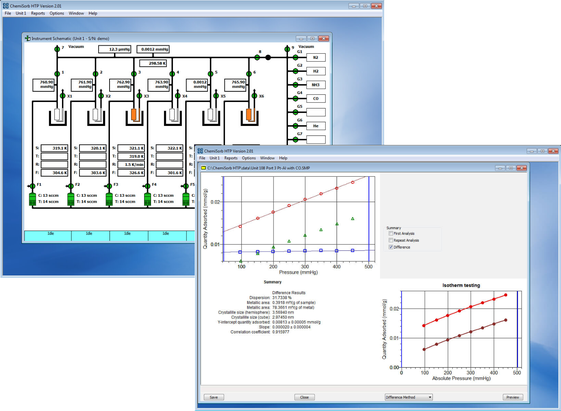Toggle flow valve F3
The image size is (561, 411).
(x=109, y=186)
